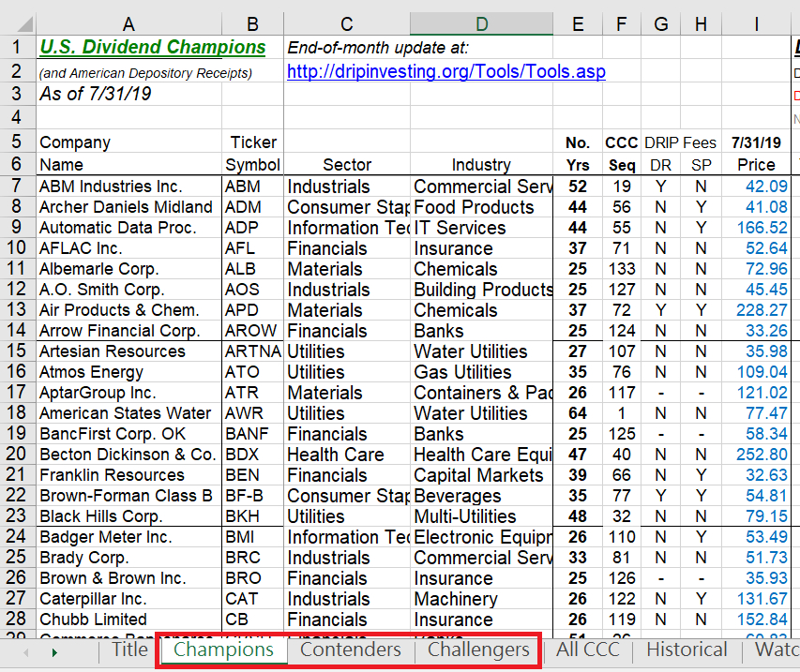
Task: Click the 'Symbol' heading cell
Action: (252, 165)
